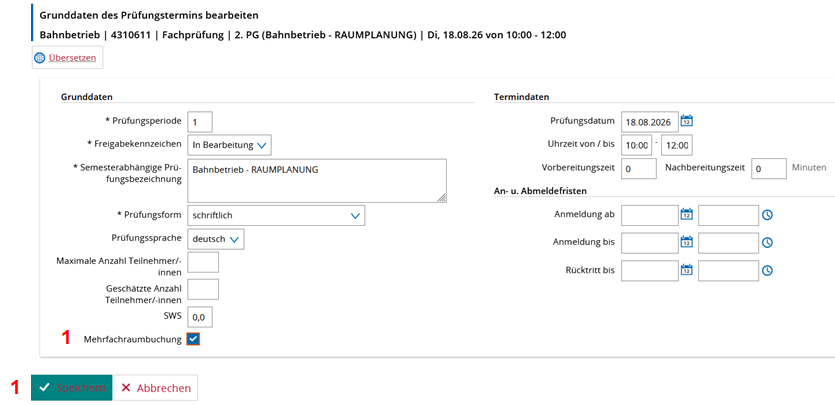
Task: Click the title Grunddaten des Prüfungstermins bearbeiten
Action: pos(150,15)
